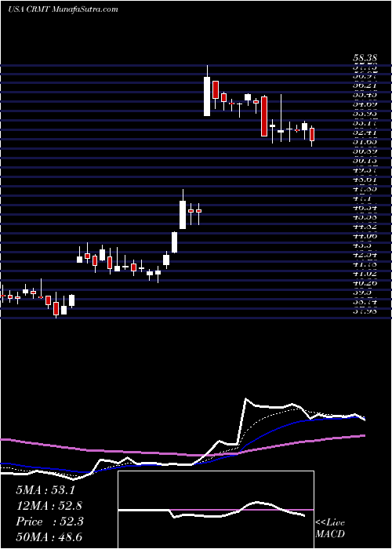
Task: Click the '5MA : 53.1' reading
Action: [x=45, y=490]
